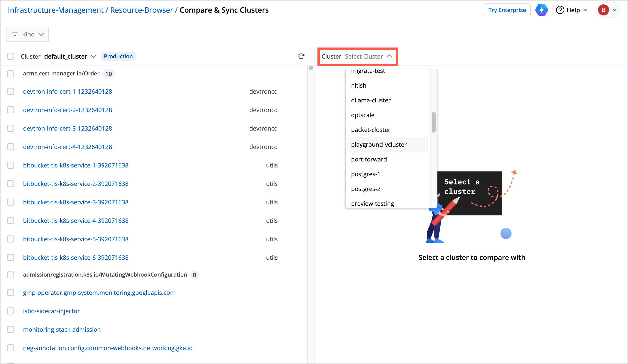628x364 pixels.
Task: Click the Help question mark icon
Action: pyautogui.click(x=560, y=10)
